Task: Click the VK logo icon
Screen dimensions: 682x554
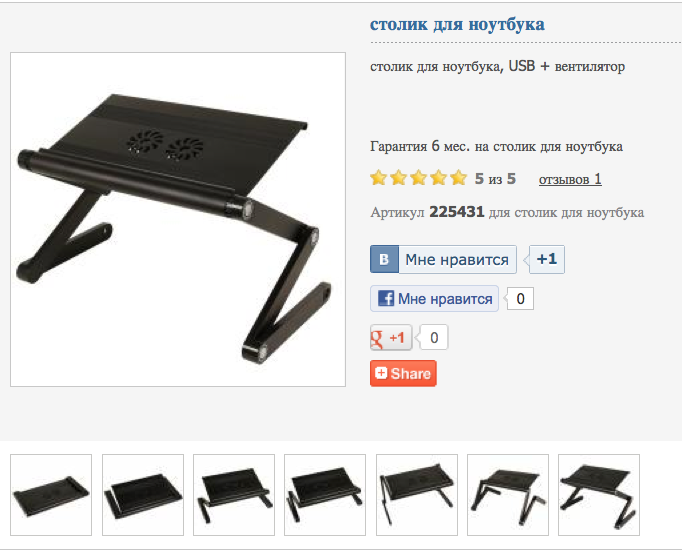Action: pos(384,259)
